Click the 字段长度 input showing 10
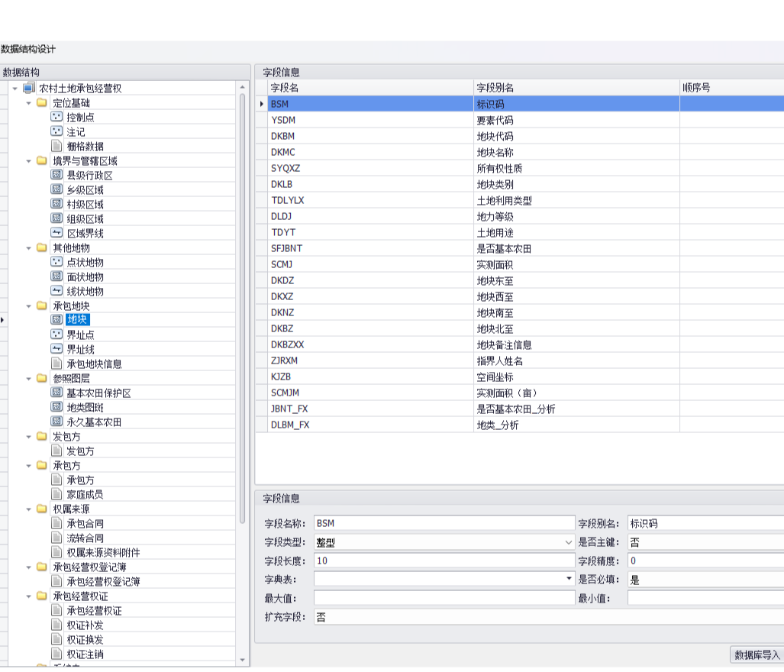Image resolution: width=784 pixels, height=672 pixels. (444, 561)
